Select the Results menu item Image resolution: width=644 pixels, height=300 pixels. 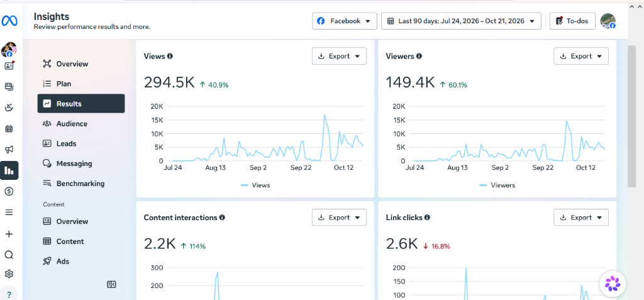click(x=81, y=104)
